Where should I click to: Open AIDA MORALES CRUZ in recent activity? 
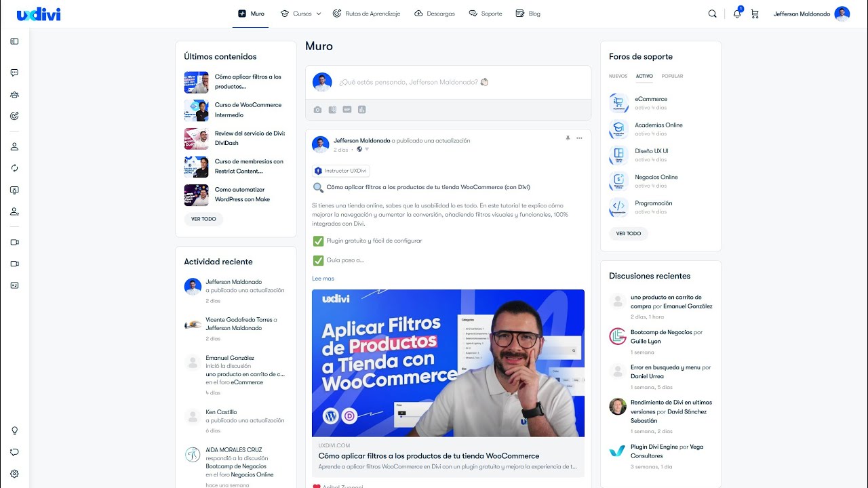click(234, 450)
